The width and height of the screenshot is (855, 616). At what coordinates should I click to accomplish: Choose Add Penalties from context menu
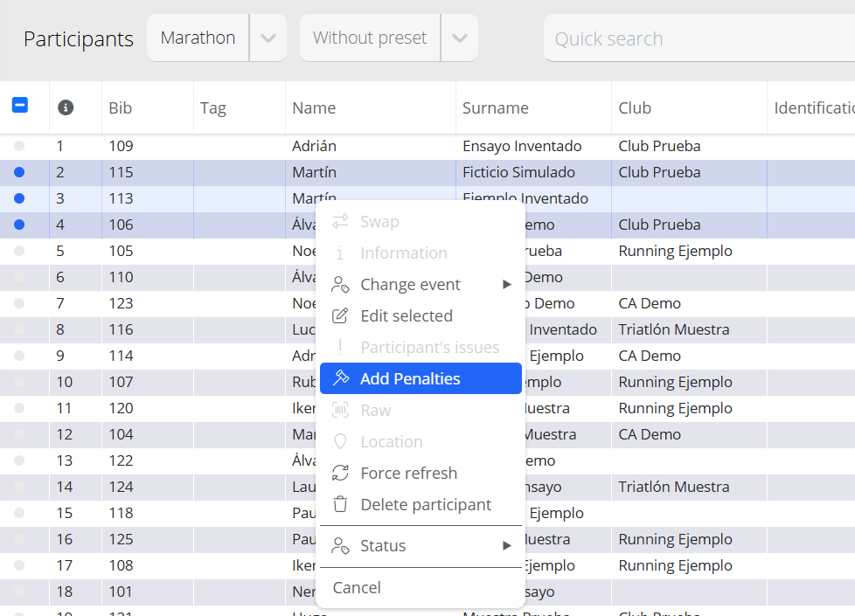pos(421,378)
